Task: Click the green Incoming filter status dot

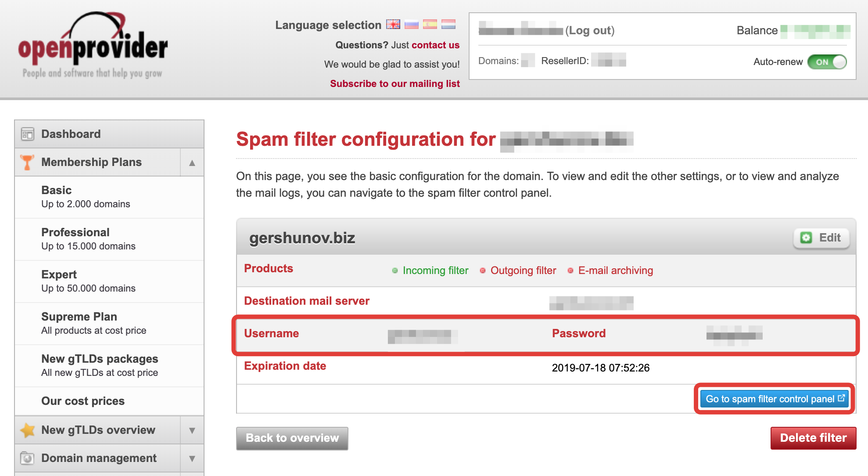Action: point(395,270)
